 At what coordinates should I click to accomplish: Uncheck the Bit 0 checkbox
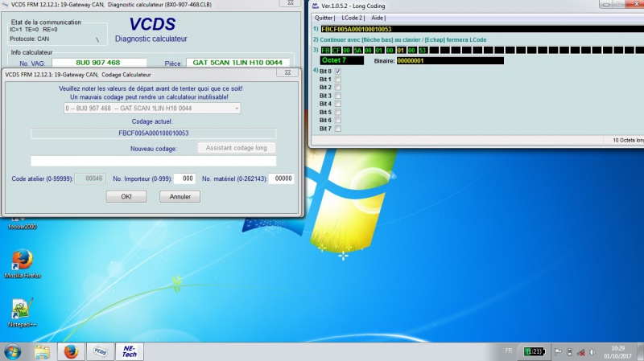point(338,71)
